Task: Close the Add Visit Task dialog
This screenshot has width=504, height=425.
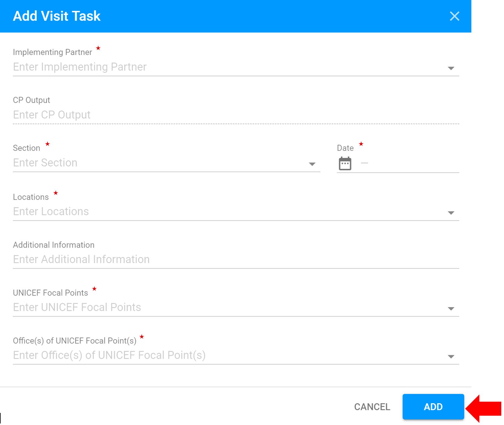Action: pos(454,16)
